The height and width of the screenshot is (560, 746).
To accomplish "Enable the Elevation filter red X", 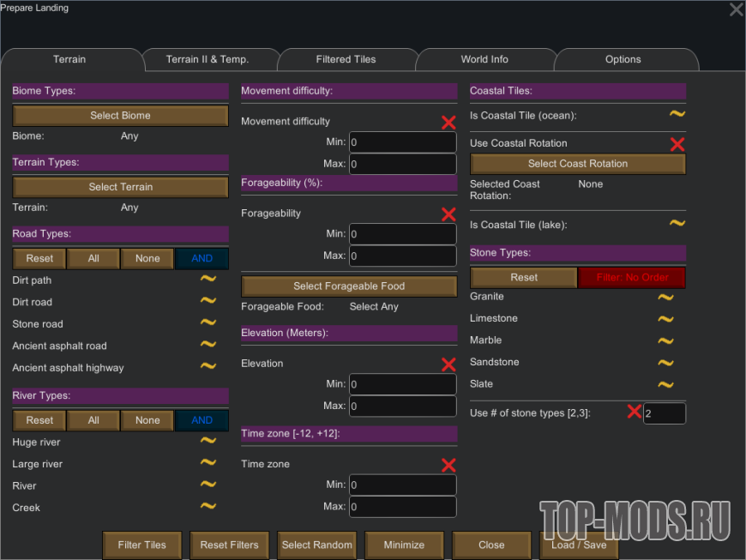I will (448, 364).
